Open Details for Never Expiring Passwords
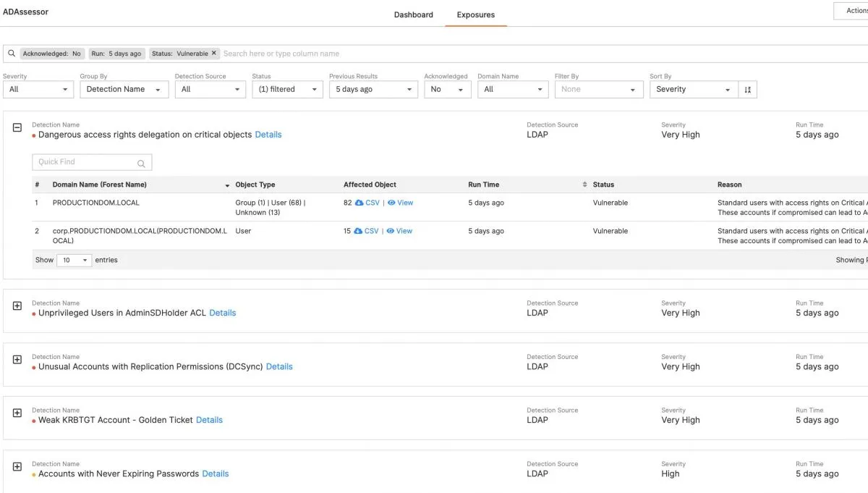 tap(216, 474)
